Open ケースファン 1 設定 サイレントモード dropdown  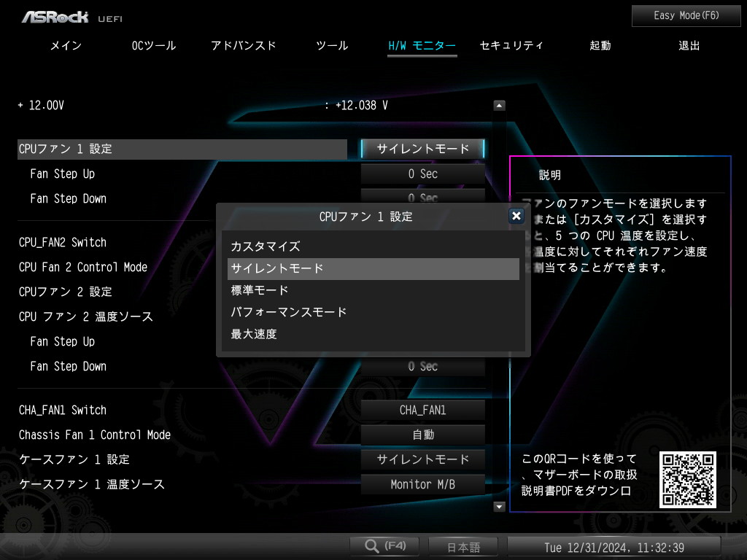click(422, 459)
